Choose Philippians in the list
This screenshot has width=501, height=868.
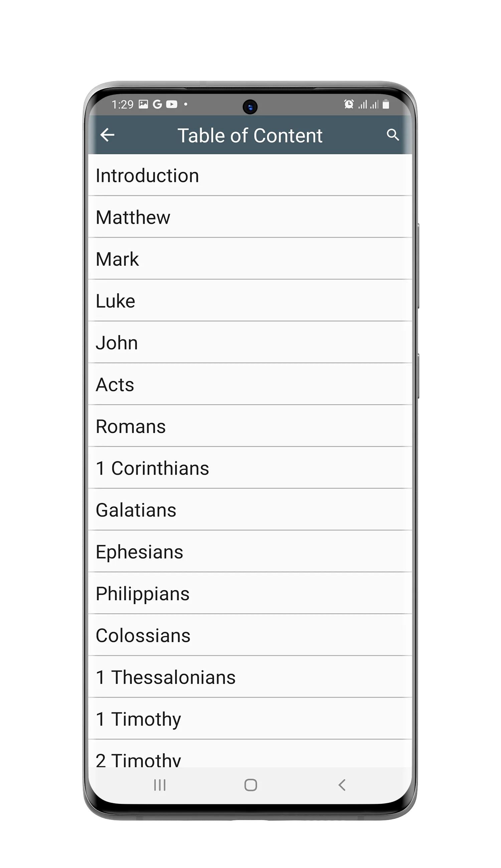tap(250, 593)
